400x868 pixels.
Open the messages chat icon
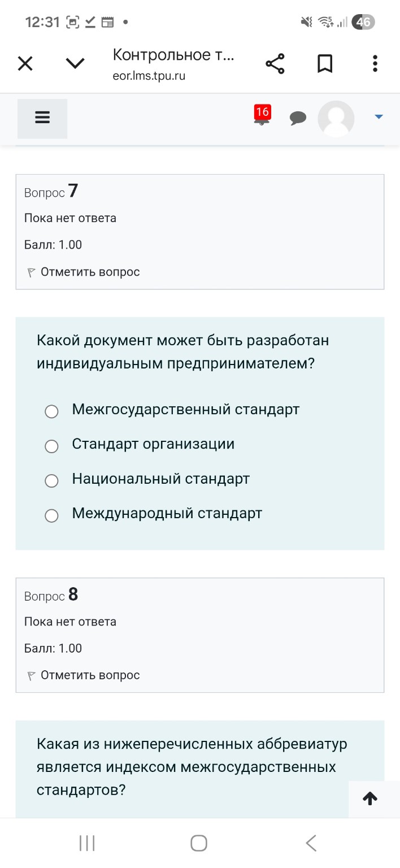point(298,118)
